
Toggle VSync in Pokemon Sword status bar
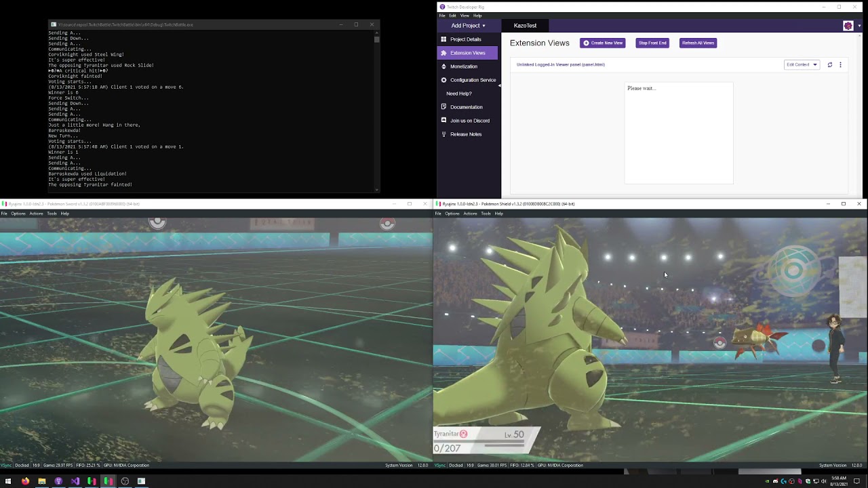[x=6, y=465]
